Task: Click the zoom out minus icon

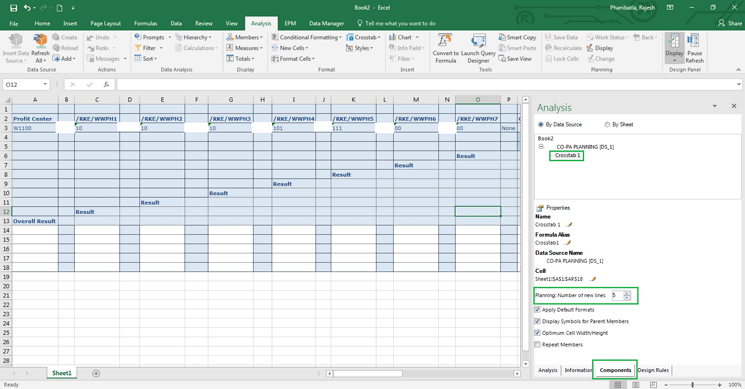Action: 666,385
